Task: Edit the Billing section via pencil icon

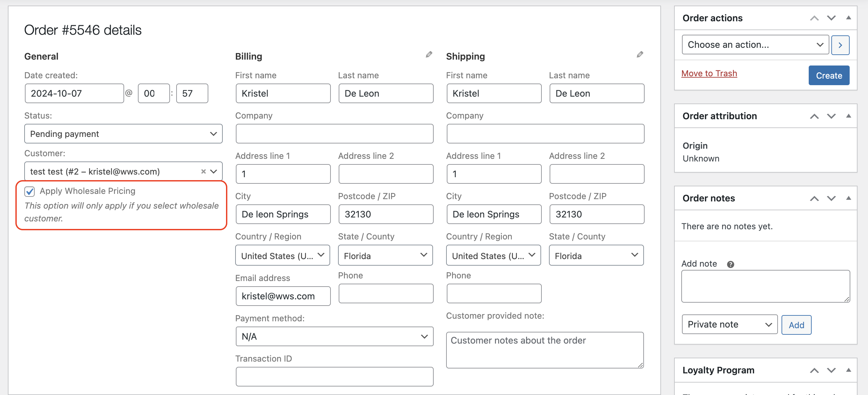Action: [429, 54]
